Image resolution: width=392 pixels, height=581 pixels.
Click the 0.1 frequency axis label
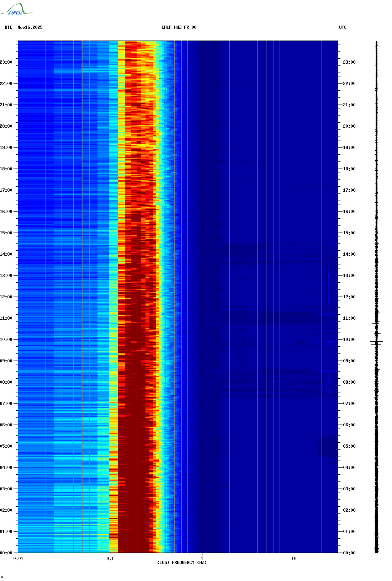(x=110, y=559)
